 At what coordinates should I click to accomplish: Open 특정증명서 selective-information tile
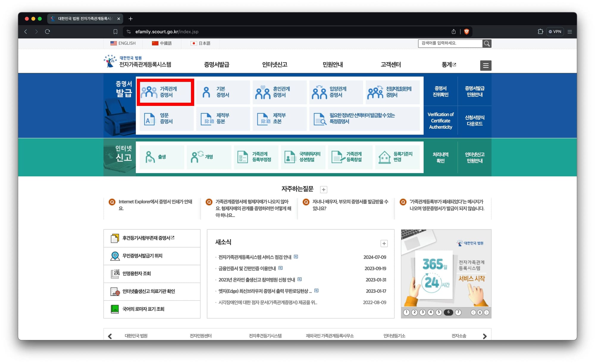click(x=364, y=119)
